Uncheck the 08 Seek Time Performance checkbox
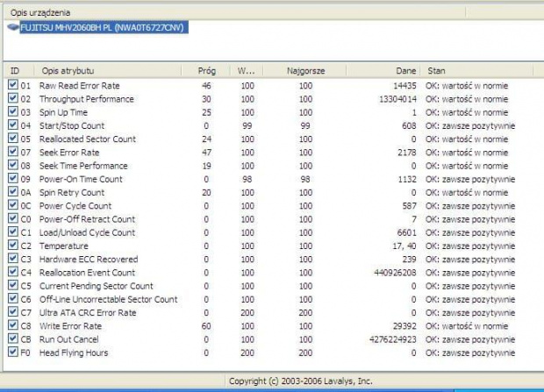This screenshot has width=544, height=392. [13, 165]
